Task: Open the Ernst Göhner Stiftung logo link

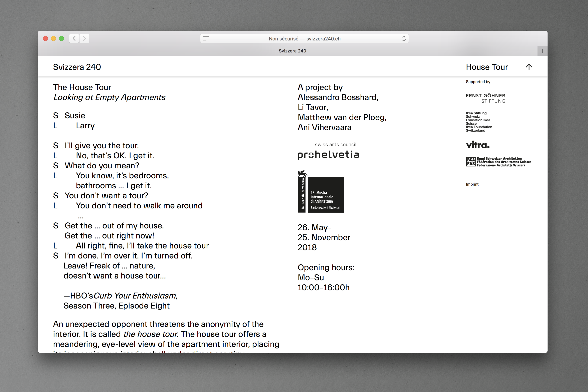Action: coord(485,98)
